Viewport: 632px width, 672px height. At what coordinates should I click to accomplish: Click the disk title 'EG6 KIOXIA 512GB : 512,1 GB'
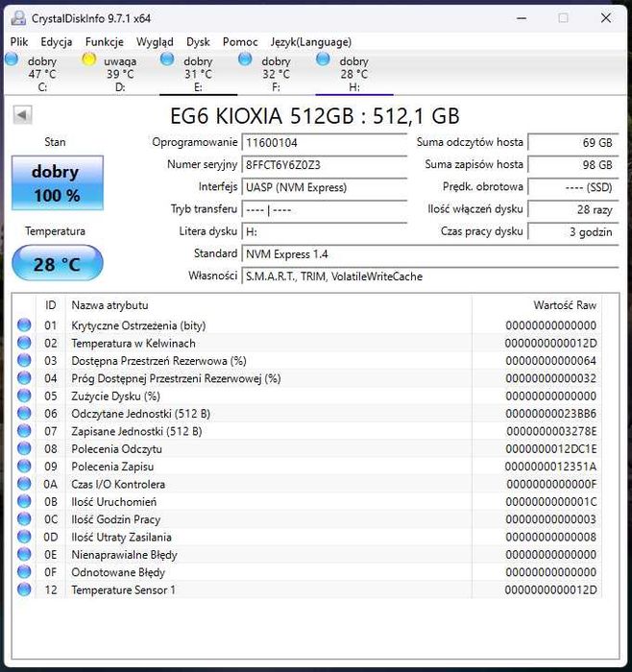315,116
